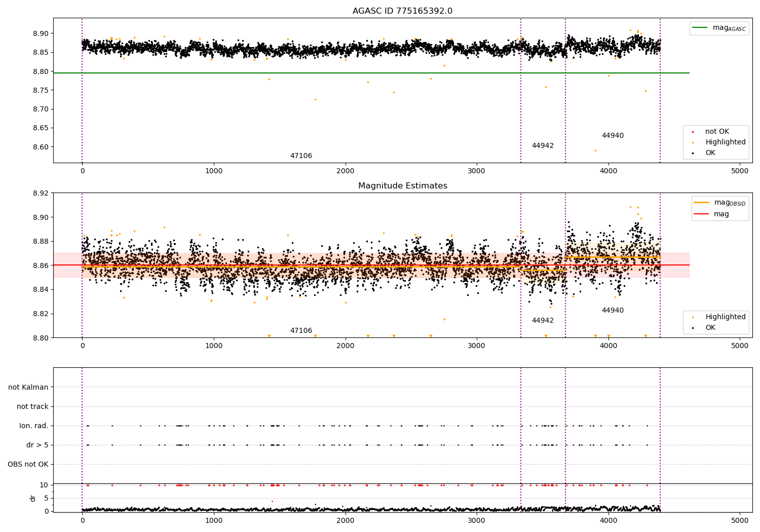Click obsid label 44942 in top plot
The width and height of the screenshot is (760, 532).
(543, 146)
